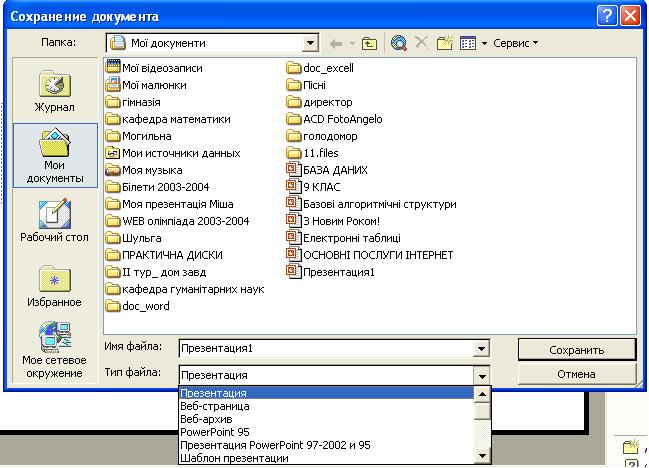Click the Отмена button
649x468 pixels.
[577, 374]
